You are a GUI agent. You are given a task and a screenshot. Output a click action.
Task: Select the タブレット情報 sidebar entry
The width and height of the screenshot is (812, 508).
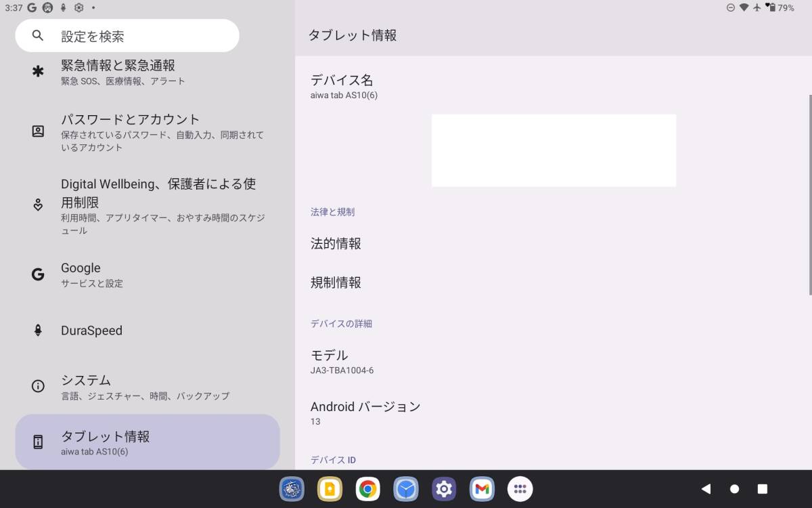pos(148,442)
